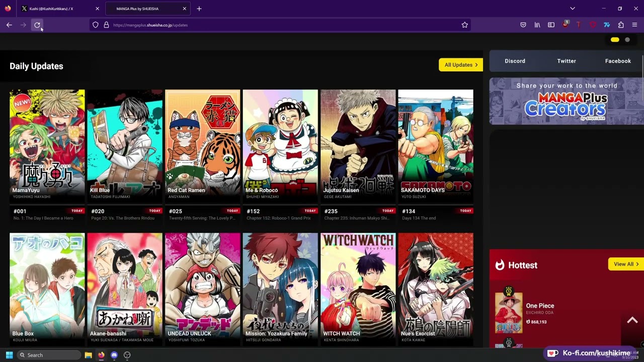The image size is (644, 362).
Task: Open File Explorer from taskbar
Action: point(88,355)
